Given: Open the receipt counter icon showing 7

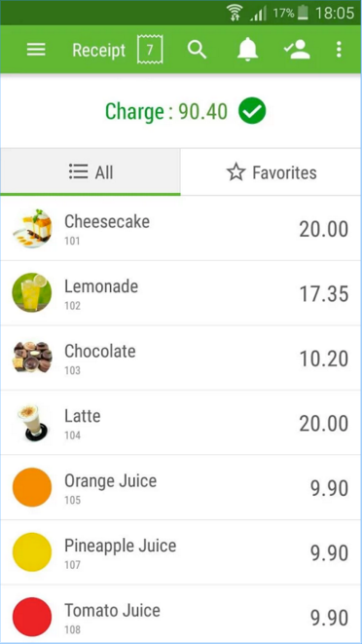Looking at the screenshot, I should (150, 50).
